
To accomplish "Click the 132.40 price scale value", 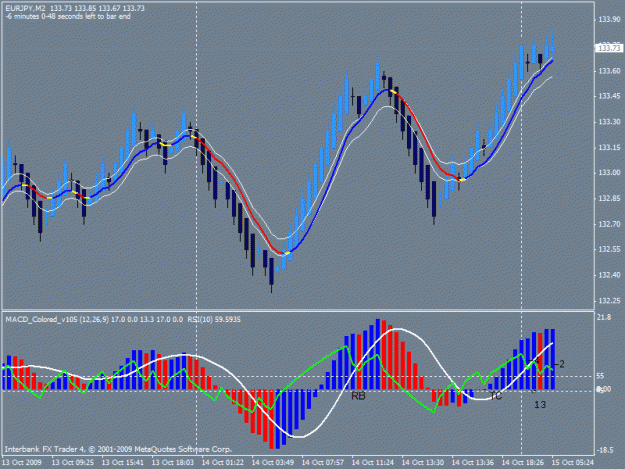I will click(609, 275).
